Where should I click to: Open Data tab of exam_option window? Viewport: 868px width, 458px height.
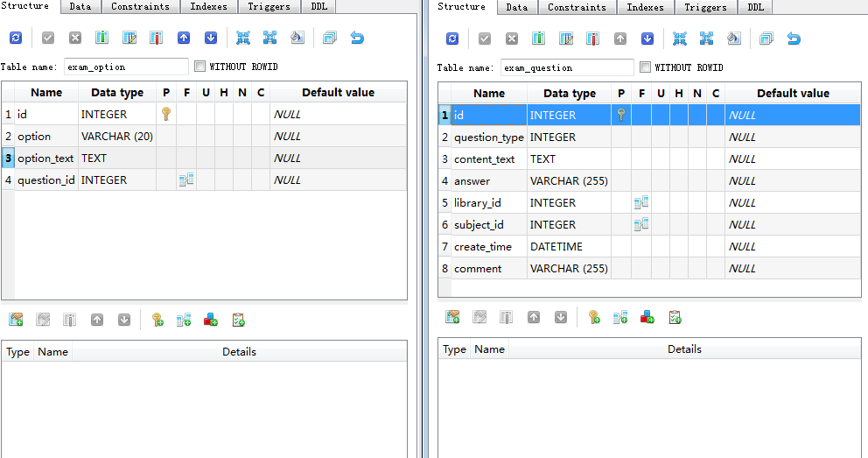(x=80, y=7)
